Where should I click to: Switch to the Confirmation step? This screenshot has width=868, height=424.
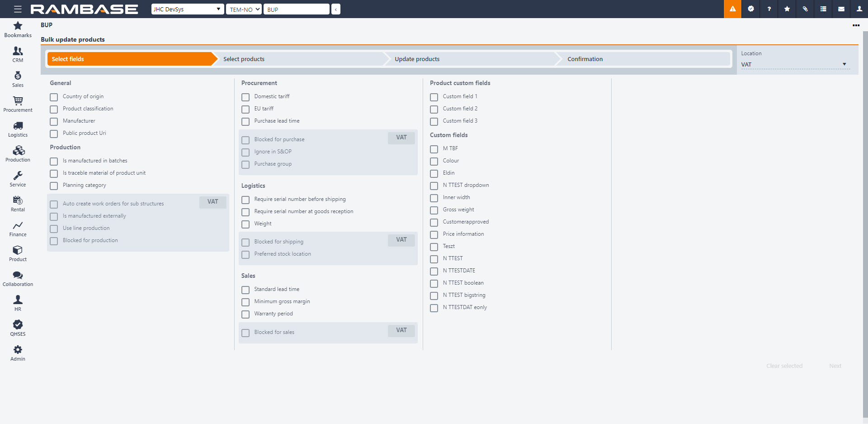(642, 59)
